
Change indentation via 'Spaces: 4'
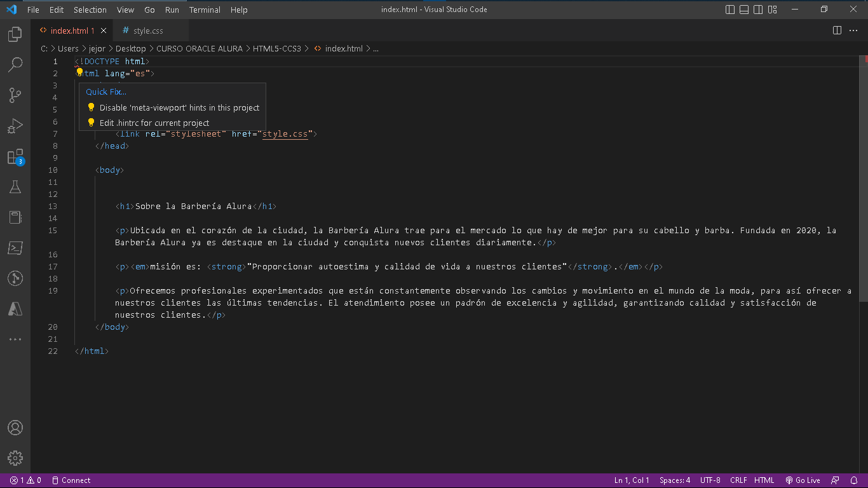[675, 480]
